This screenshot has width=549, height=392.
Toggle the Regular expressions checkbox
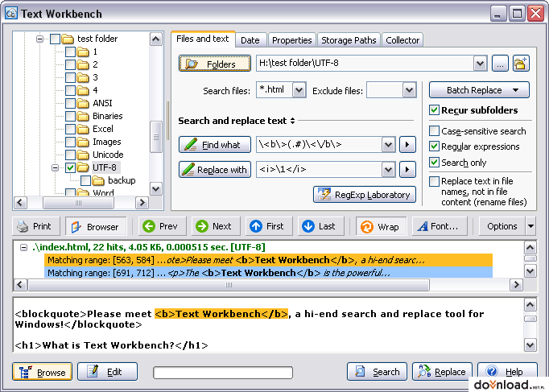(434, 146)
